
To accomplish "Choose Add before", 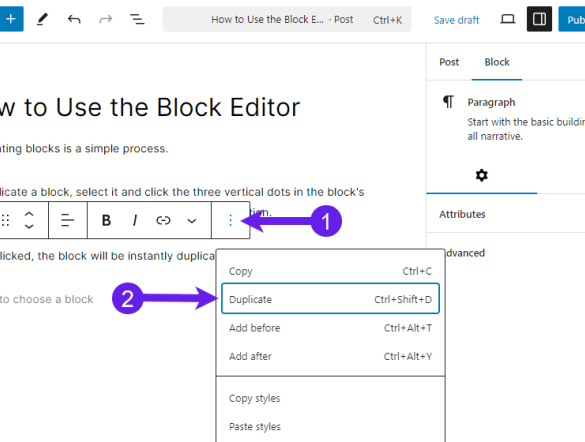I will tap(330, 328).
